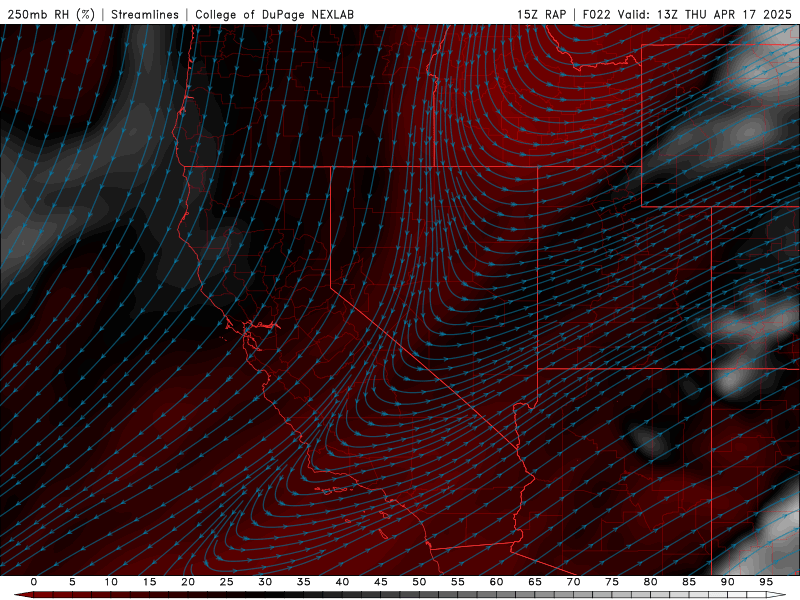
Task: Click the '15Z RAP' model run label
Action: click(541, 14)
